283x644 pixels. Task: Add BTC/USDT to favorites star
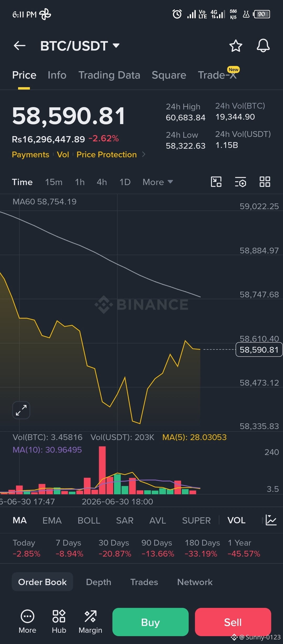pyautogui.click(x=236, y=46)
